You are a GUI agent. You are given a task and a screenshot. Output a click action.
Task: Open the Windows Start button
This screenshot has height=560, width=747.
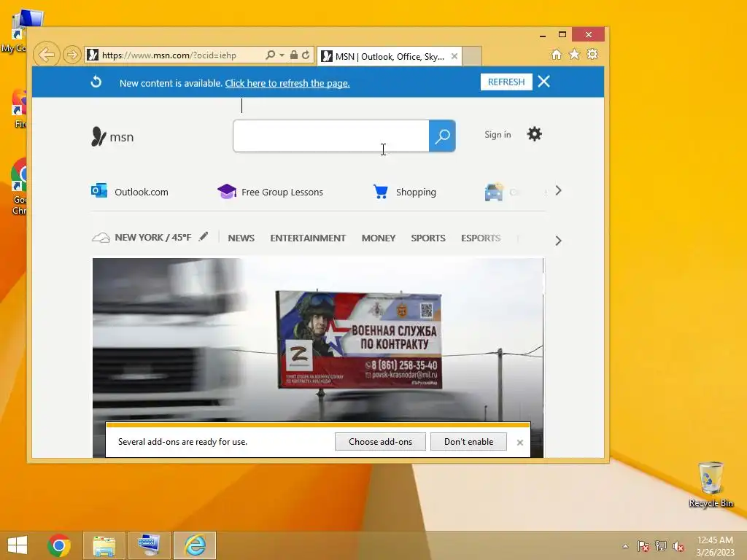[18, 545]
